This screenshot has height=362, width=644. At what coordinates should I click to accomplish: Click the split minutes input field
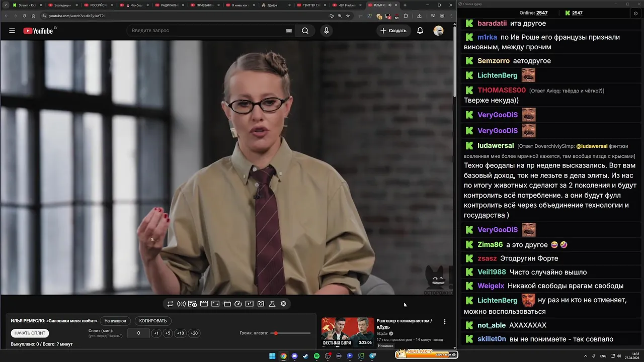(138, 333)
